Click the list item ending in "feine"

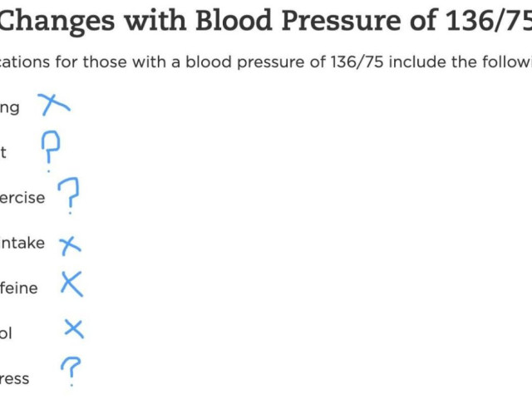19,288
